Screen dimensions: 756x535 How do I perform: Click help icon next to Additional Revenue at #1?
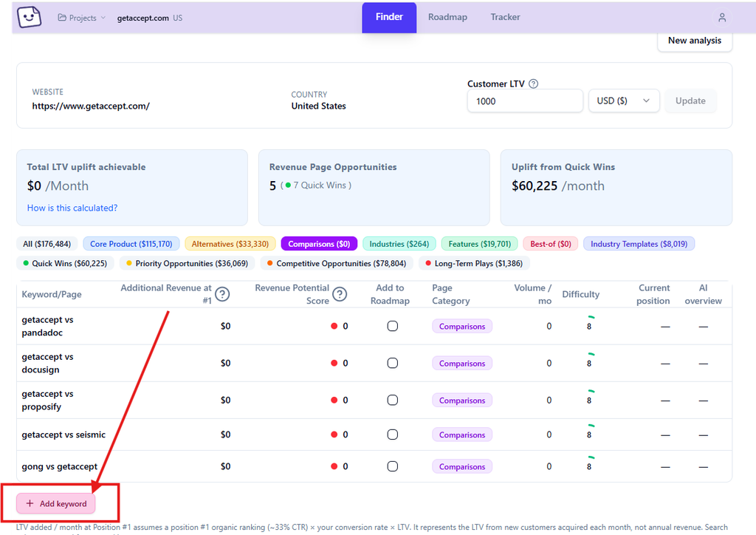coord(222,294)
